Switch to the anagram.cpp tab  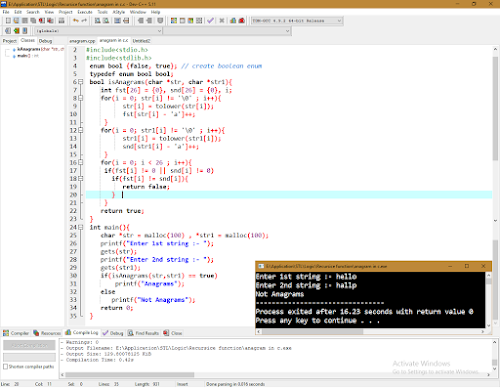(x=82, y=41)
